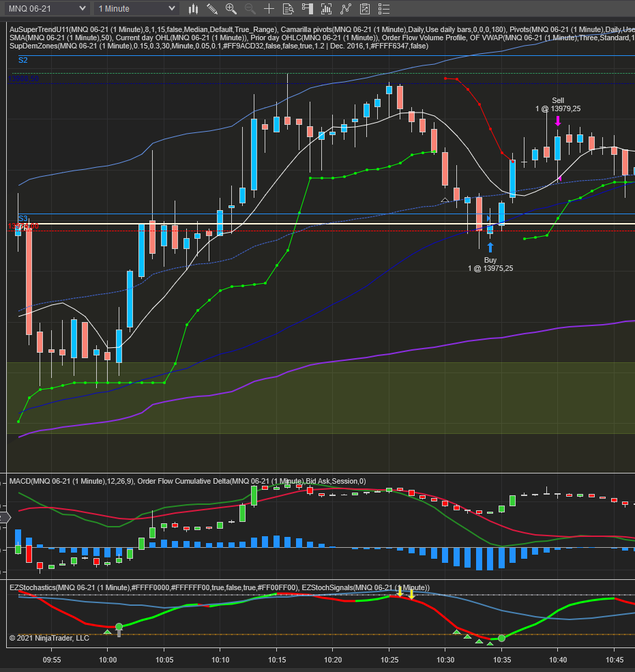Click the S2 pivot label
635x672 pixels.
coord(23,61)
